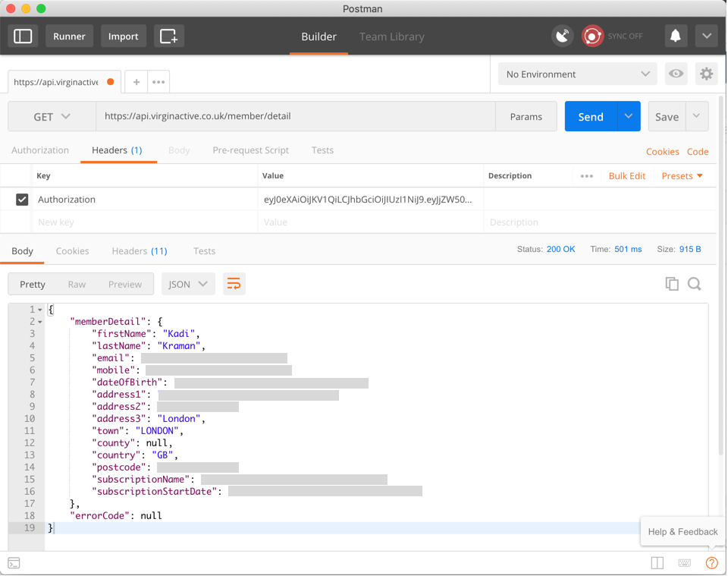Open a new window with the plus icon
728x576 pixels.
coord(169,36)
